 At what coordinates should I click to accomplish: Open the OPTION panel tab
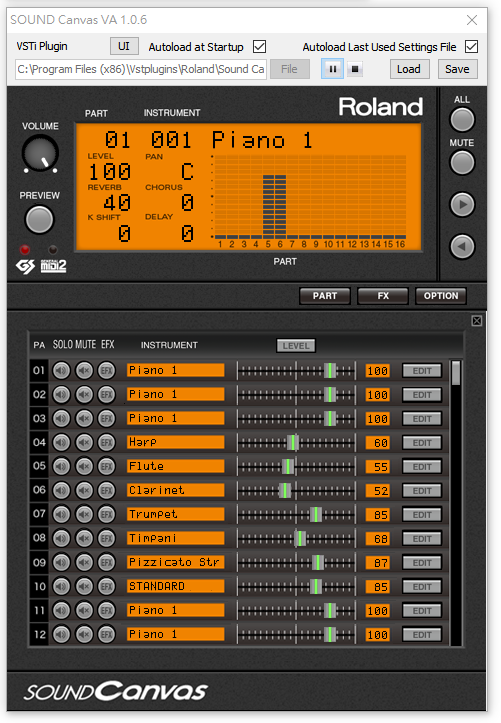(441, 296)
